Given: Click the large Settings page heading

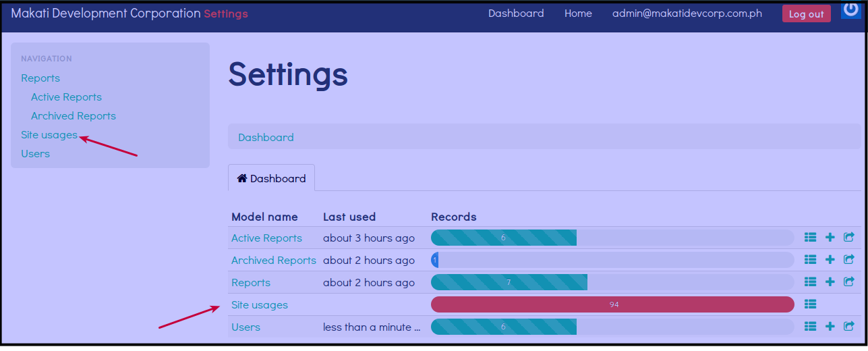Looking at the screenshot, I should tap(288, 74).
